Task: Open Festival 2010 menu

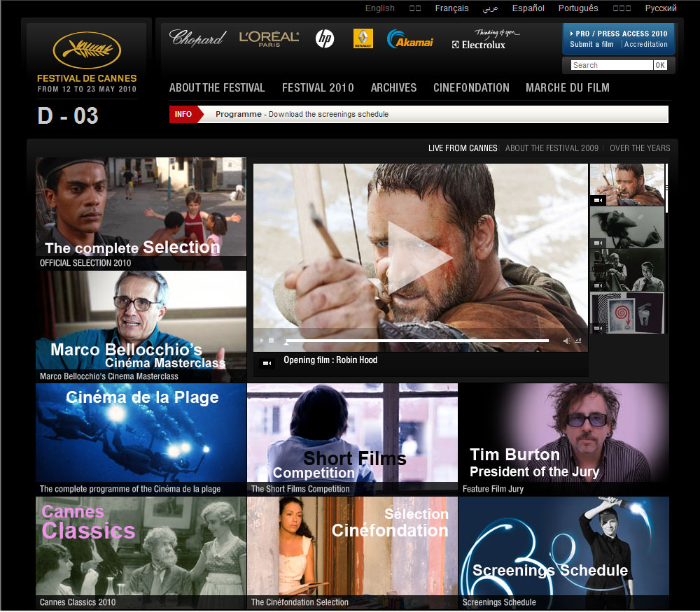Action: coord(318,87)
